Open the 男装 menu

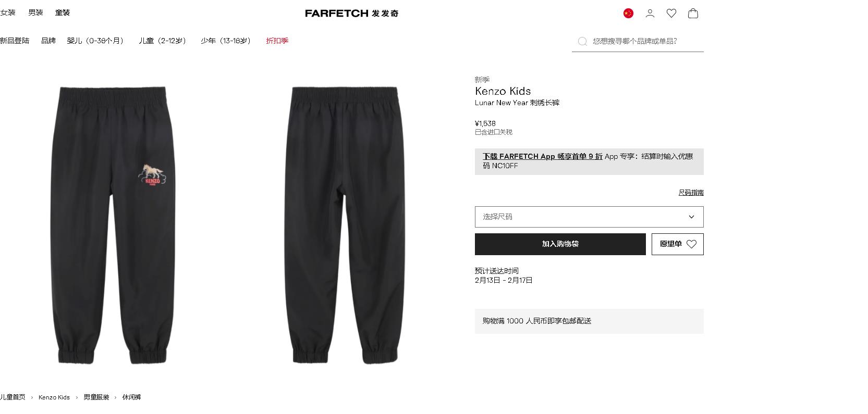pos(35,12)
